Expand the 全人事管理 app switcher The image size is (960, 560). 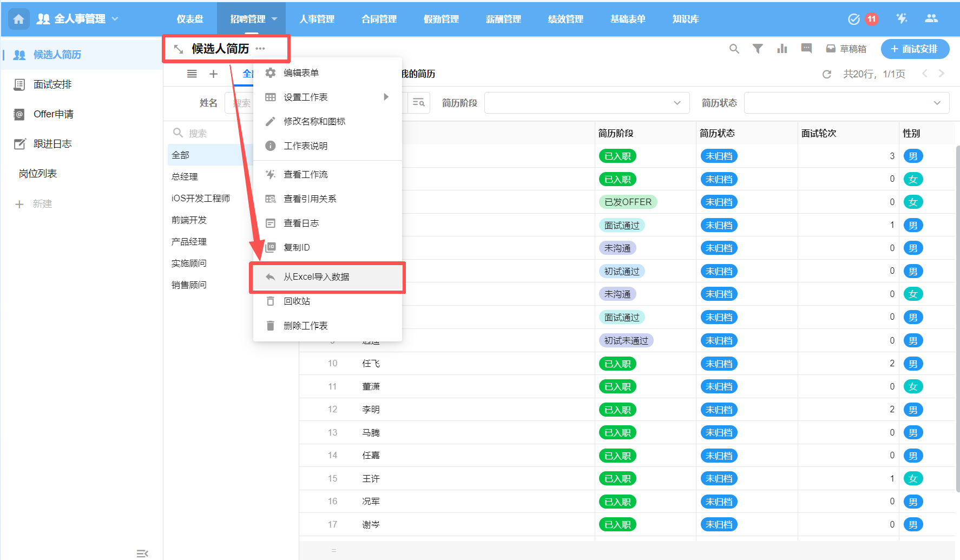tap(114, 18)
